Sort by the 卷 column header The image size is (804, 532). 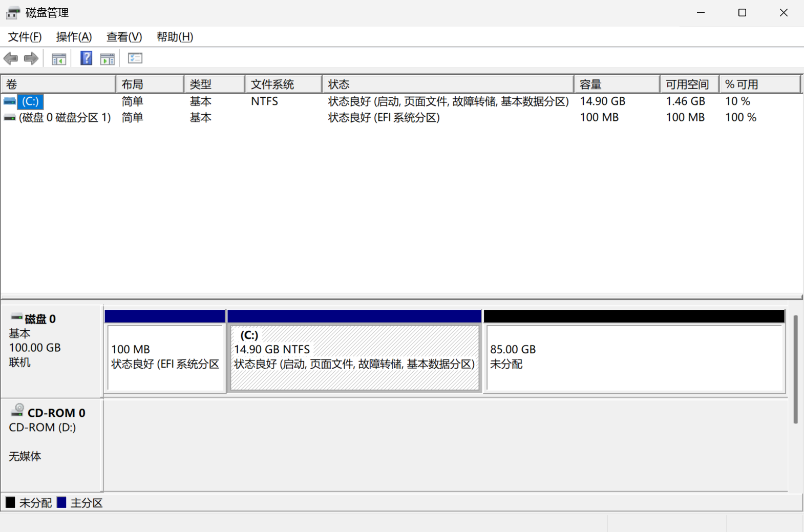pos(58,84)
